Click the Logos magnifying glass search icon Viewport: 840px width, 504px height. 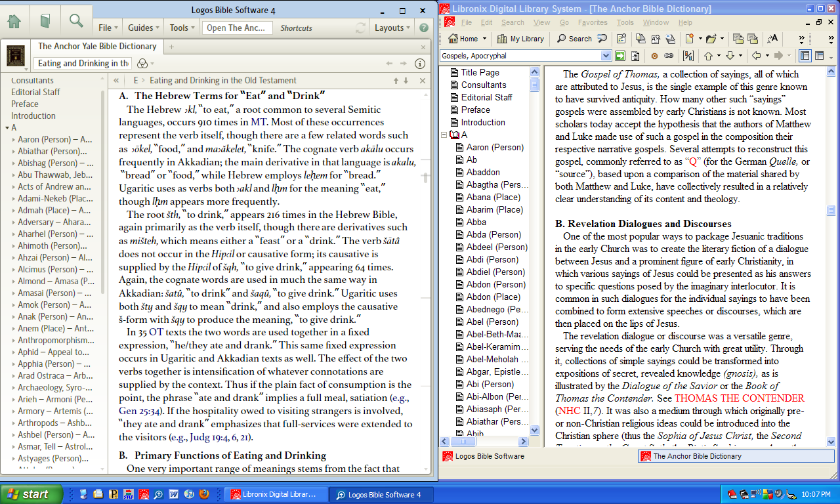(76, 21)
